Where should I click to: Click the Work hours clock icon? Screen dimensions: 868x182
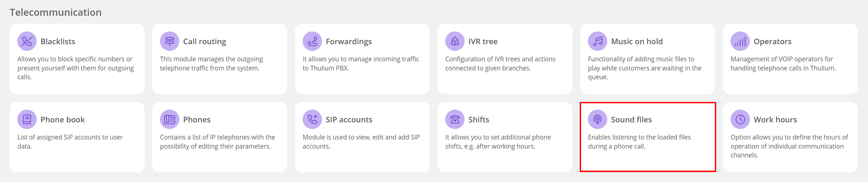point(740,119)
